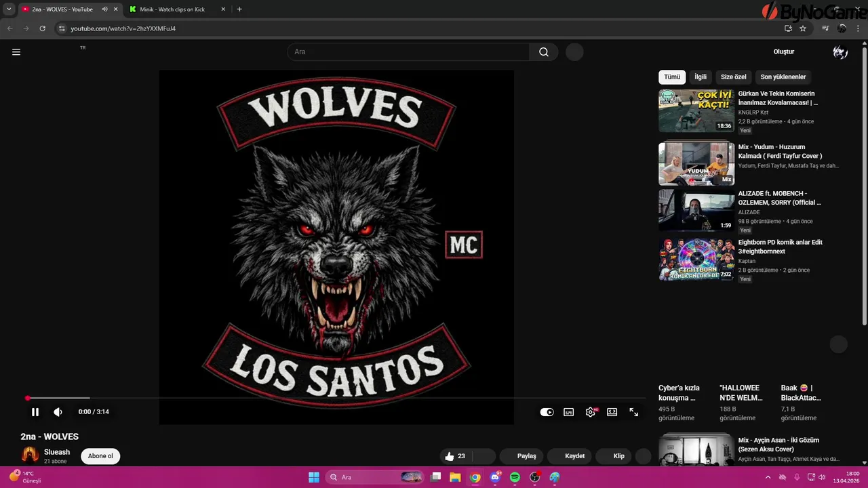This screenshot has height=488, width=868.
Task: Subscribe with Abone ol button
Action: (x=100, y=456)
